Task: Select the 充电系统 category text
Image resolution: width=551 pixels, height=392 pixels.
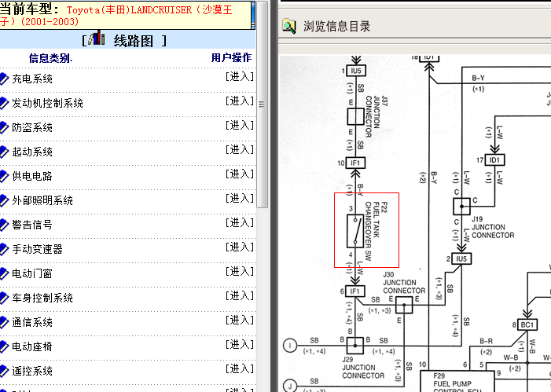Action: click(32, 79)
